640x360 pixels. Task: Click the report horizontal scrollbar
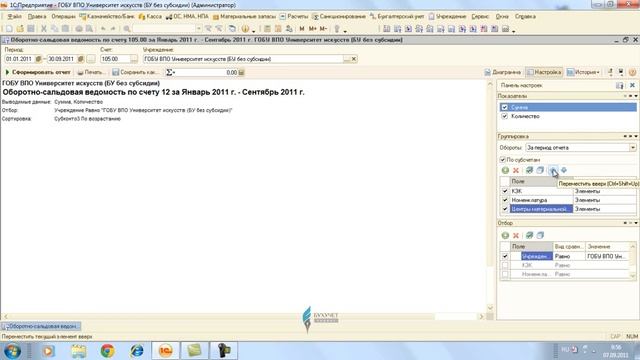pyautogui.click(x=243, y=317)
